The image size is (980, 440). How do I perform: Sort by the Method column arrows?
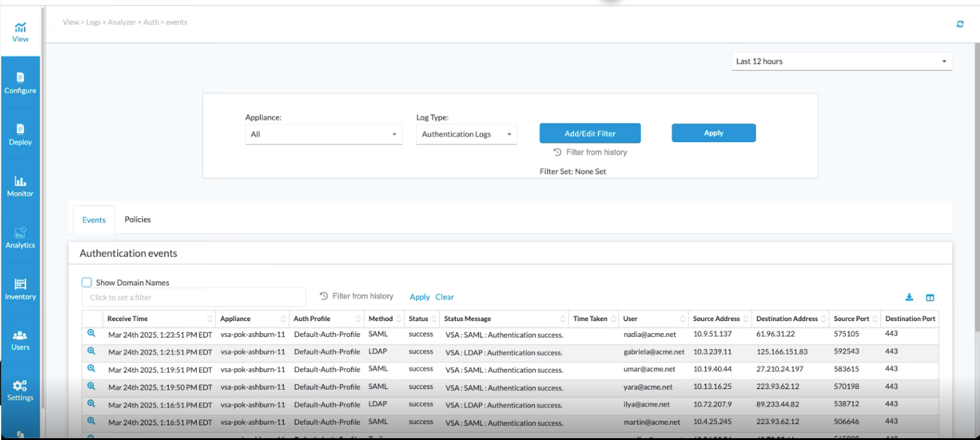pyautogui.click(x=399, y=319)
